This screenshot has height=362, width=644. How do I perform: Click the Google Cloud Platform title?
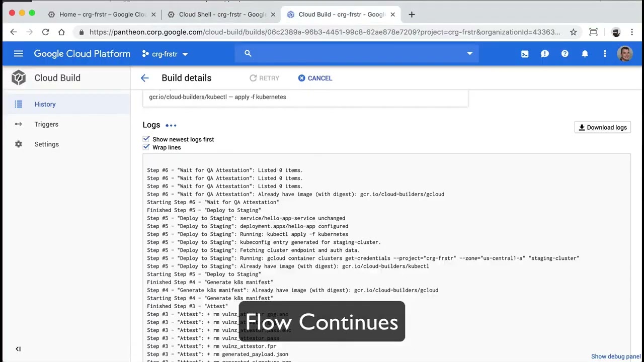(82, 54)
